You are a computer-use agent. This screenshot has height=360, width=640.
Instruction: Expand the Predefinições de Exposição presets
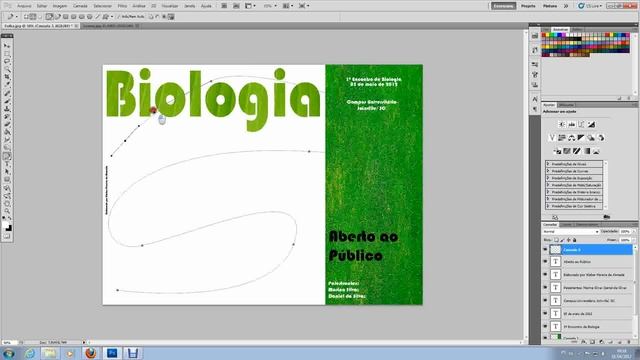click(x=548, y=178)
